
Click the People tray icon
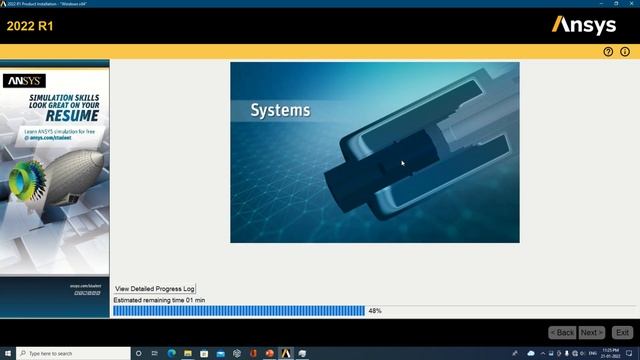pyautogui.click(x=515, y=353)
